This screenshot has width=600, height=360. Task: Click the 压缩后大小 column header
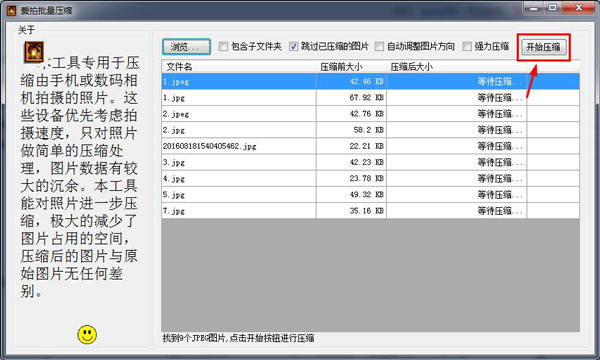[457, 67]
